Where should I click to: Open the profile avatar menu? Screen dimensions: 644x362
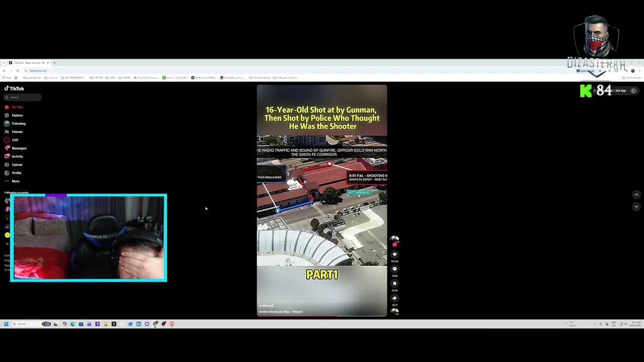coord(633,91)
